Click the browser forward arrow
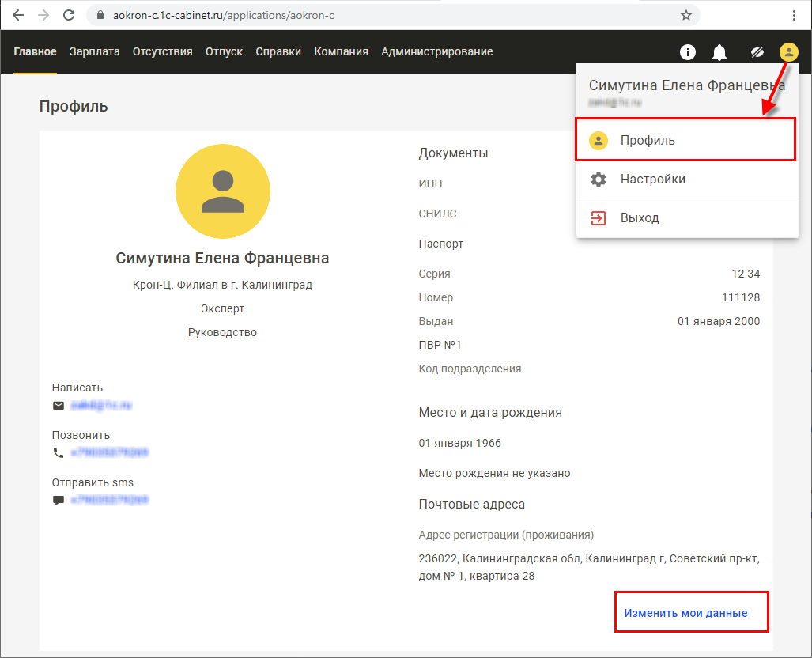 43,15
